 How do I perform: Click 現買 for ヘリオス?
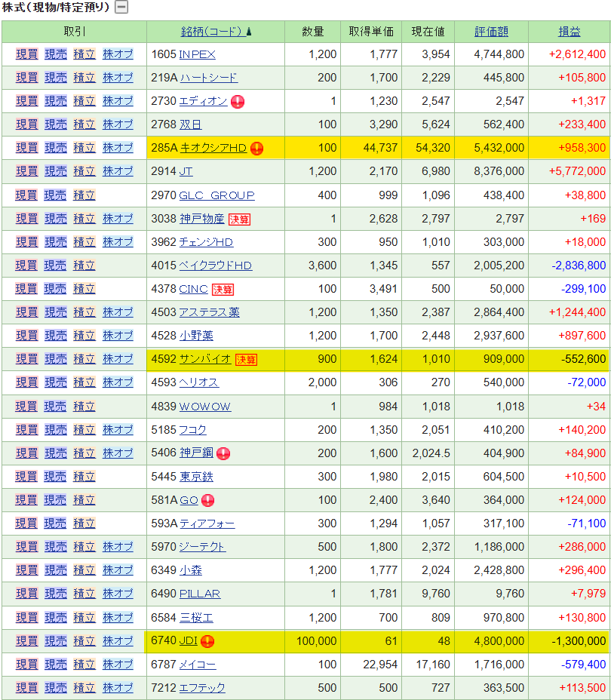pyautogui.click(x=27, y=382)
